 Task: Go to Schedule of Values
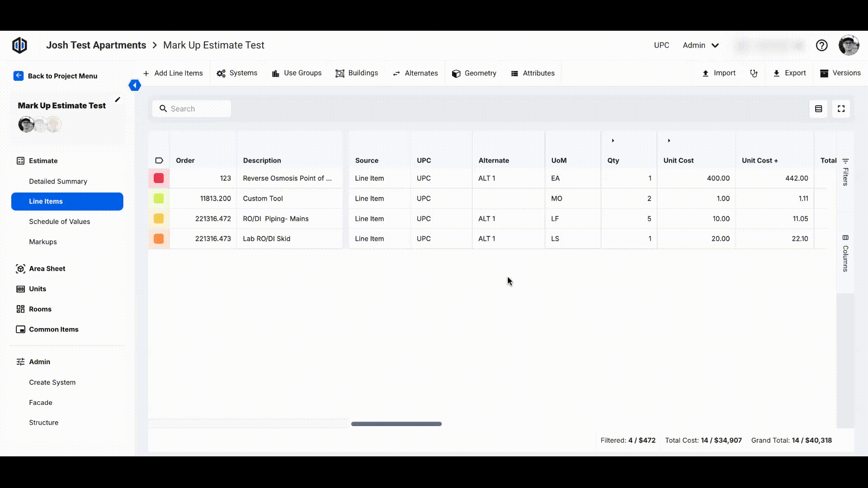59,221
